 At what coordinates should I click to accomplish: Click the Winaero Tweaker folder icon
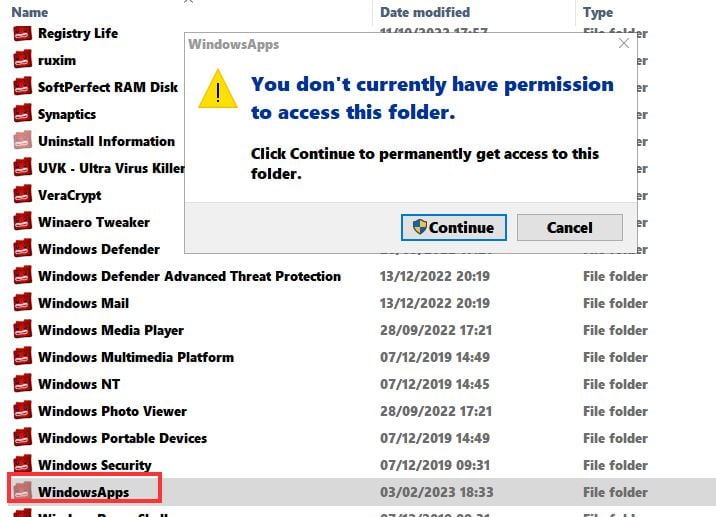coord(23,222)
